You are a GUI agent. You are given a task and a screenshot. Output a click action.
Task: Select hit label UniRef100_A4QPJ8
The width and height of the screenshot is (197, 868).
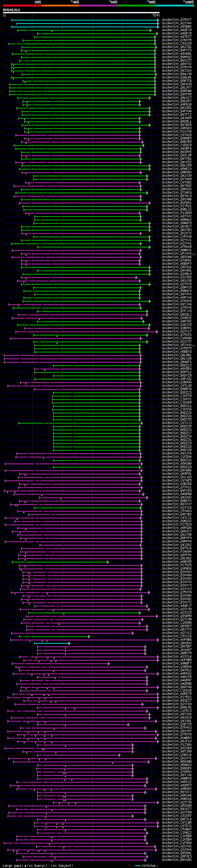(177, 33)
